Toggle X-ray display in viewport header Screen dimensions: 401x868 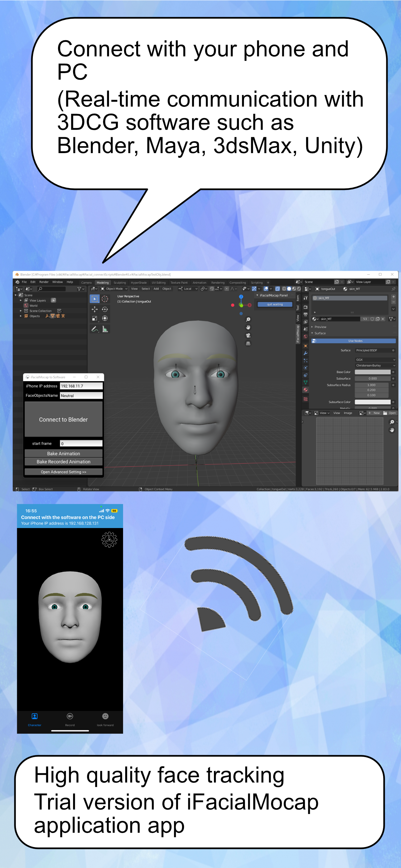coord(277,289)
